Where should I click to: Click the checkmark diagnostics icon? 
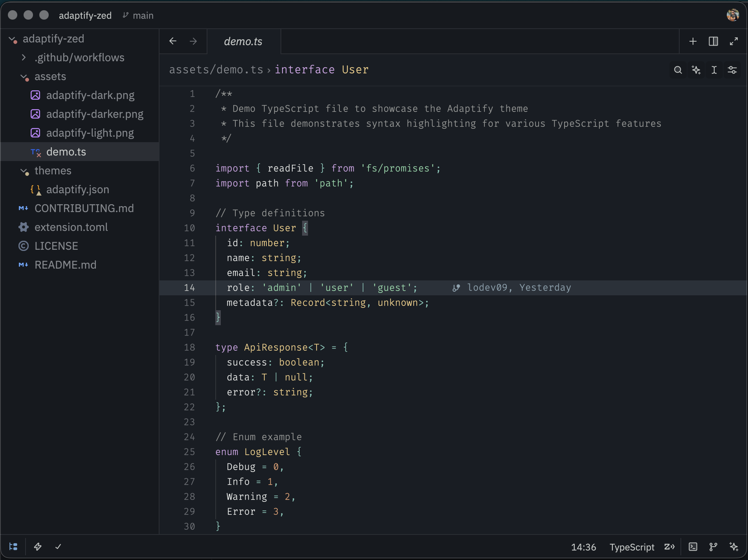click(x=58, y=547)
